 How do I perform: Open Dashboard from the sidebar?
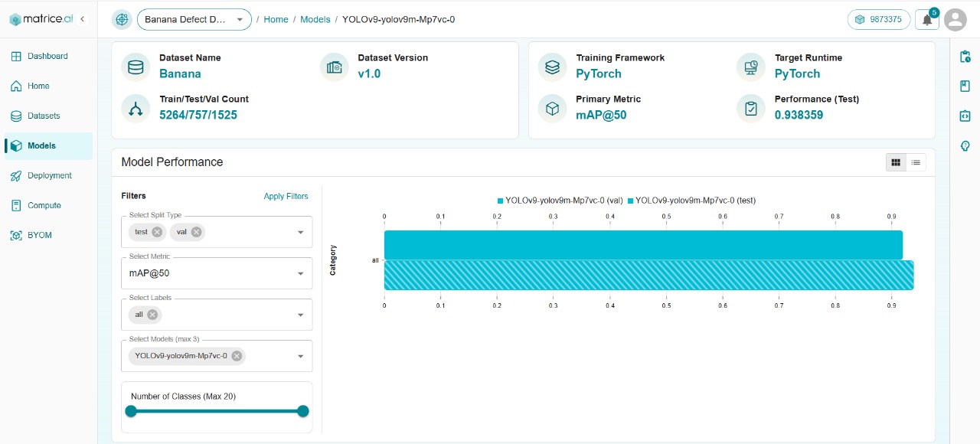49,56
